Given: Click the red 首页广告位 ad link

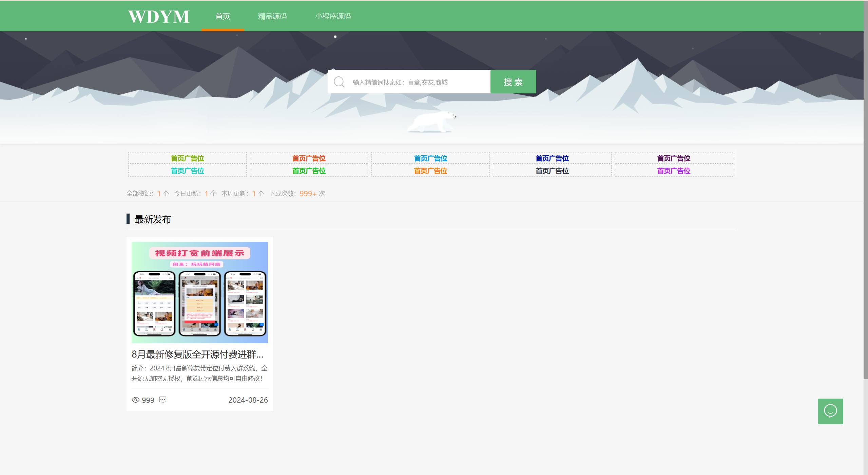Looking at the screenshot, I should point(309,158).
